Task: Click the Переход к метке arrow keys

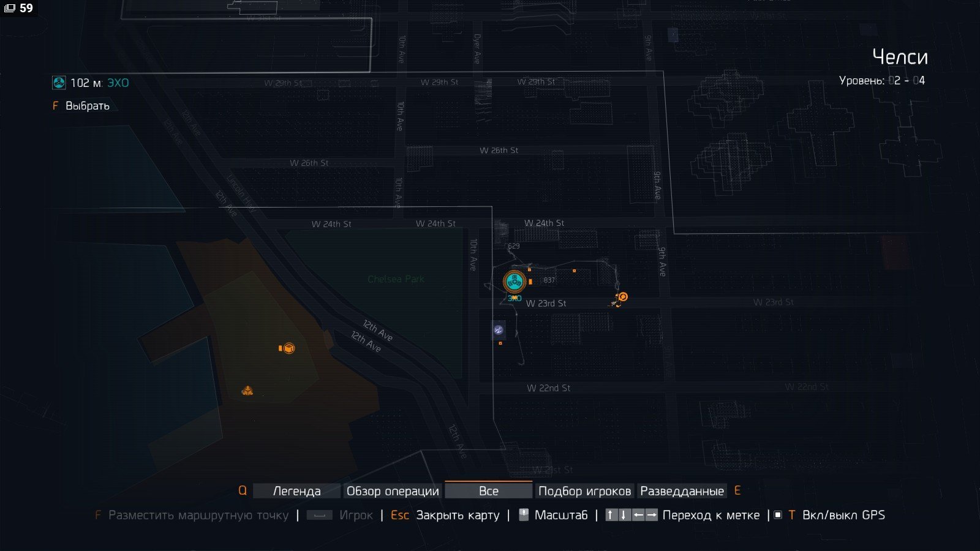Action: point(631,515)
